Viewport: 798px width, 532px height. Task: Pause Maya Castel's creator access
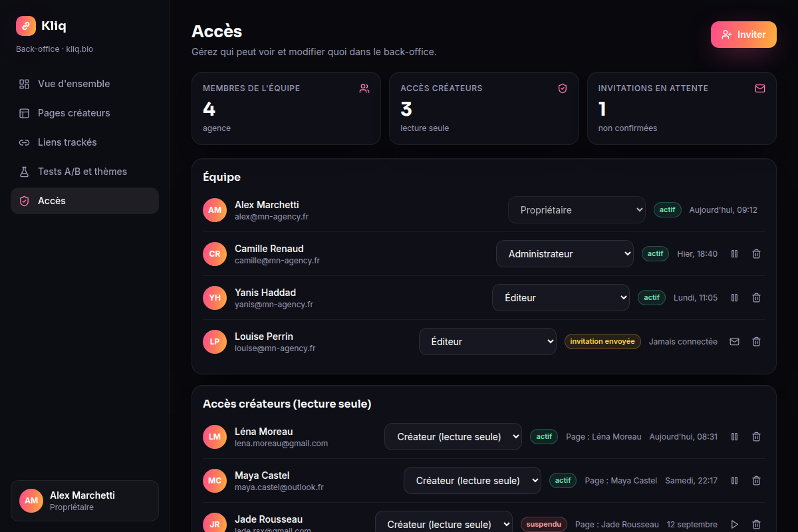(x=735, y=480)
